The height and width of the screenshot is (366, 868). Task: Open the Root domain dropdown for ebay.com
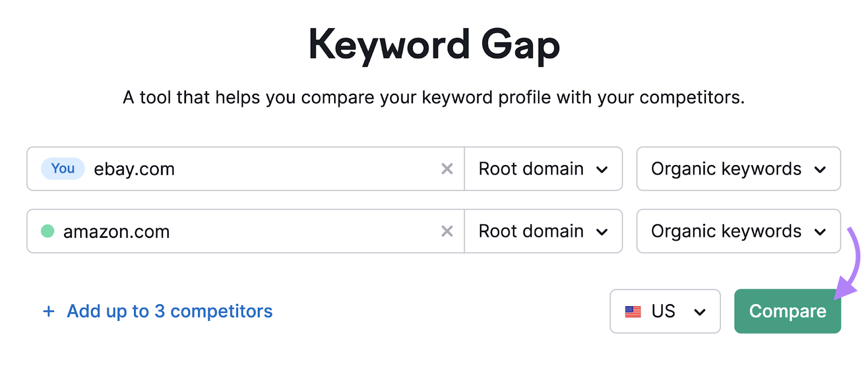point(542,169)
